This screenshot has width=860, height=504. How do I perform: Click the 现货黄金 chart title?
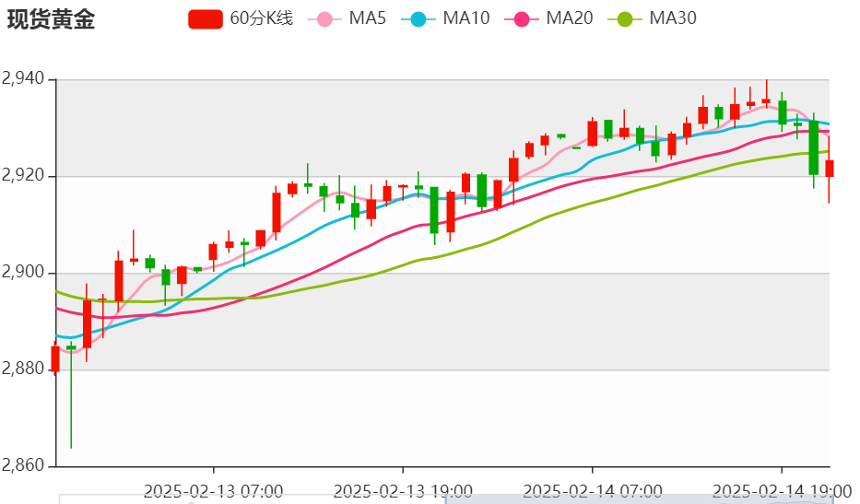point(51,19)
